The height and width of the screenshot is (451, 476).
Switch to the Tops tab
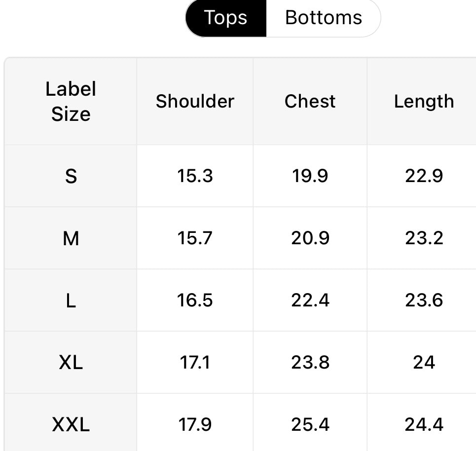[x=226, y=18]
